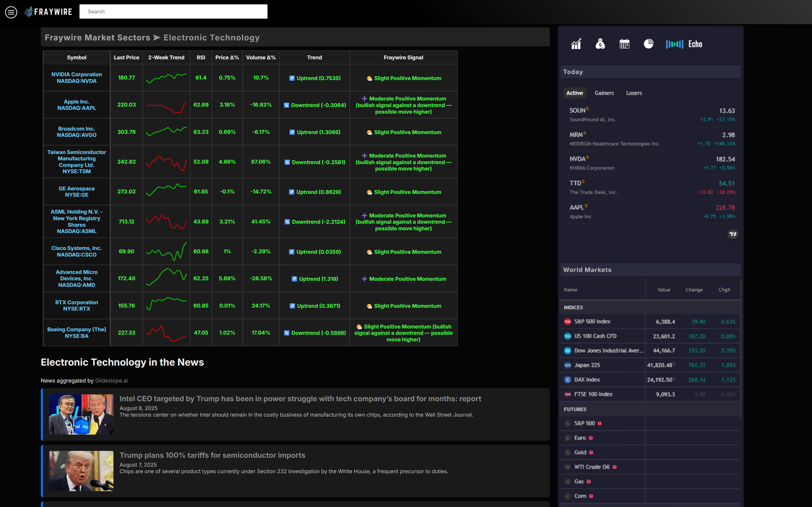The height and width of the screenshot is (507, 812).
Task: Sort table by Last Price column header
Action: coord(126,57)
